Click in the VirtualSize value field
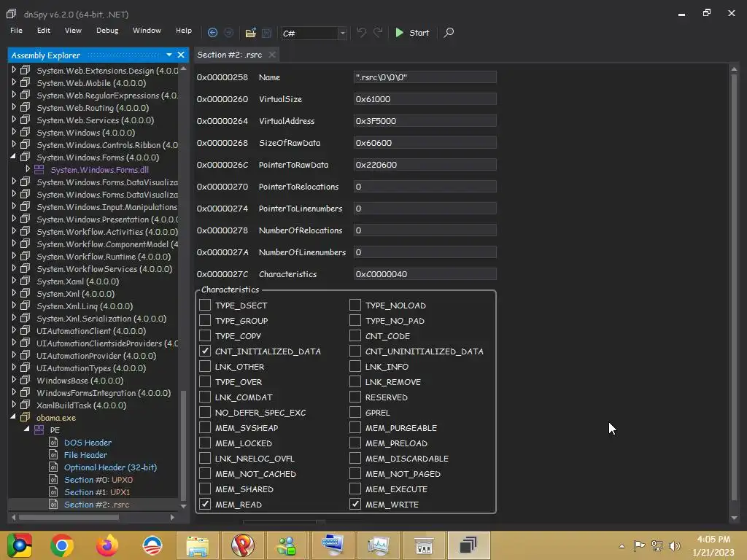747x560 pixels. point(425,99)
